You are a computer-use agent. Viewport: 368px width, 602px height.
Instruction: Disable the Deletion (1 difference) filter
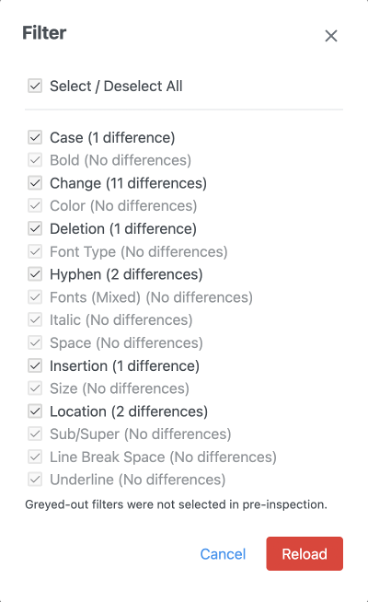click(35, 229)
